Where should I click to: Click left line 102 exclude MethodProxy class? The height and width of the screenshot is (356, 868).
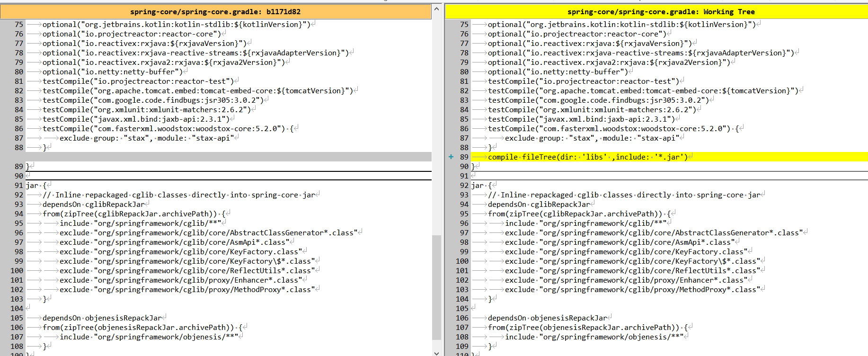187,290
